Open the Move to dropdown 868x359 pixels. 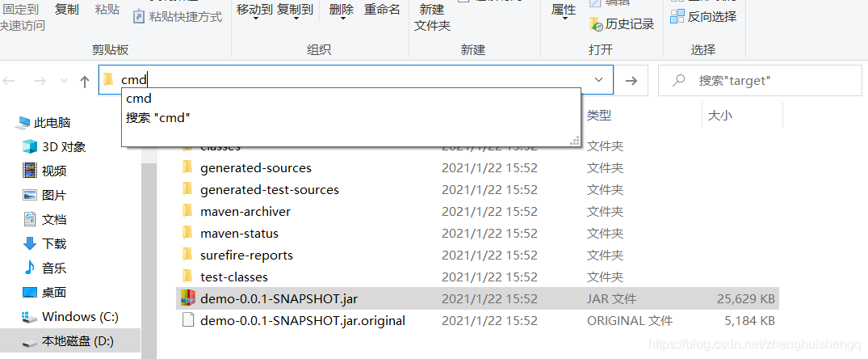coord(255,12)
